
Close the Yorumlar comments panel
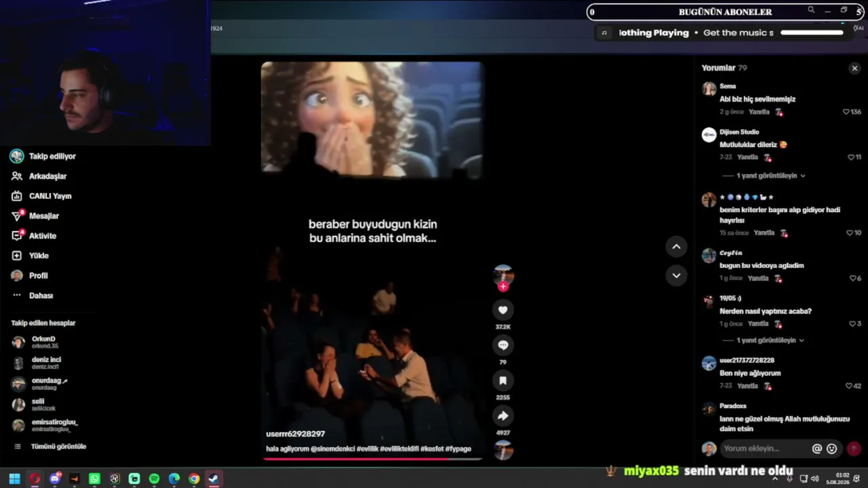854,68
